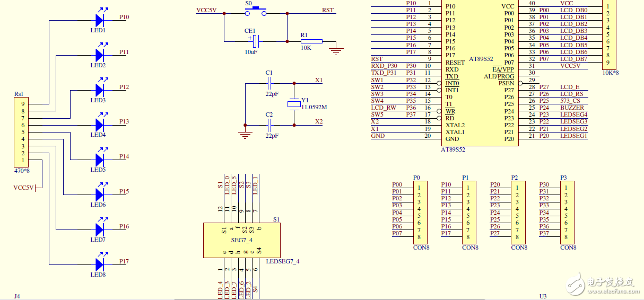Click the 'ALE/PROG' pin name

[499, 76]
